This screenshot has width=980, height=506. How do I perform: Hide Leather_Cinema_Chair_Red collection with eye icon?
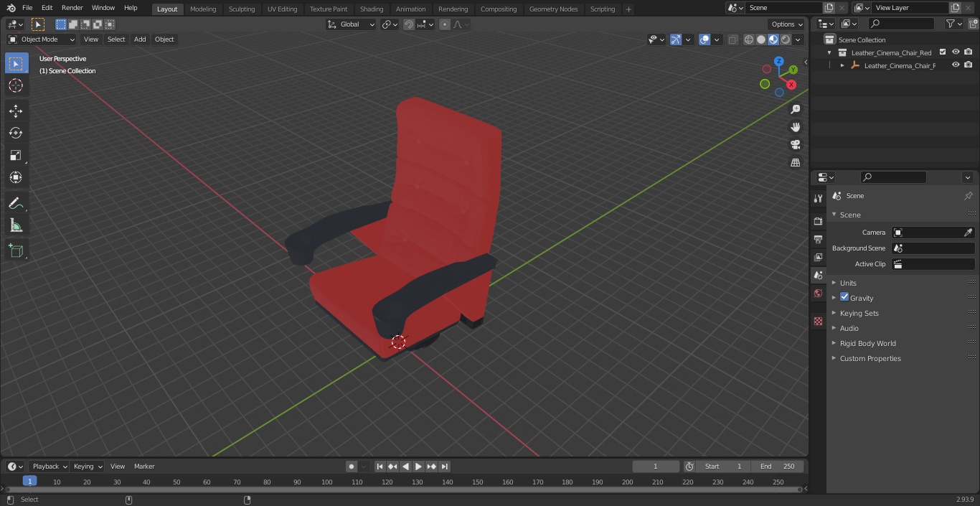(x=956, y=52)
